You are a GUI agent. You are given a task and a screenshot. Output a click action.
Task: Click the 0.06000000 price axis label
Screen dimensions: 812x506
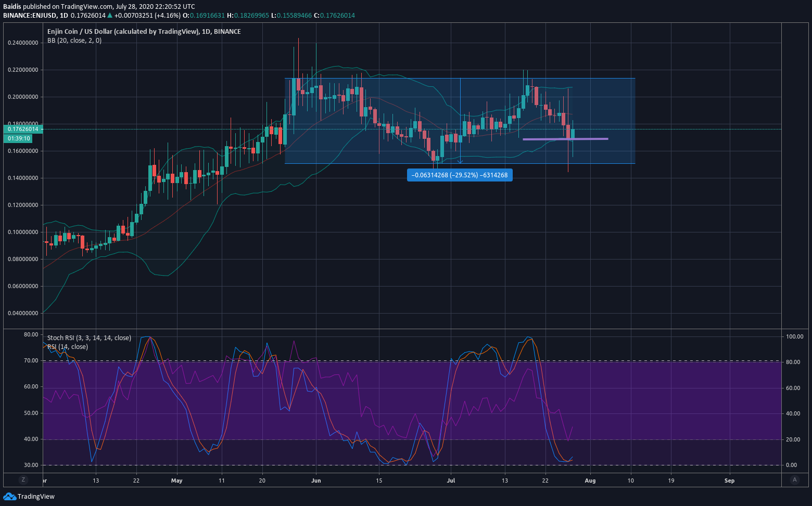point(23,287)
